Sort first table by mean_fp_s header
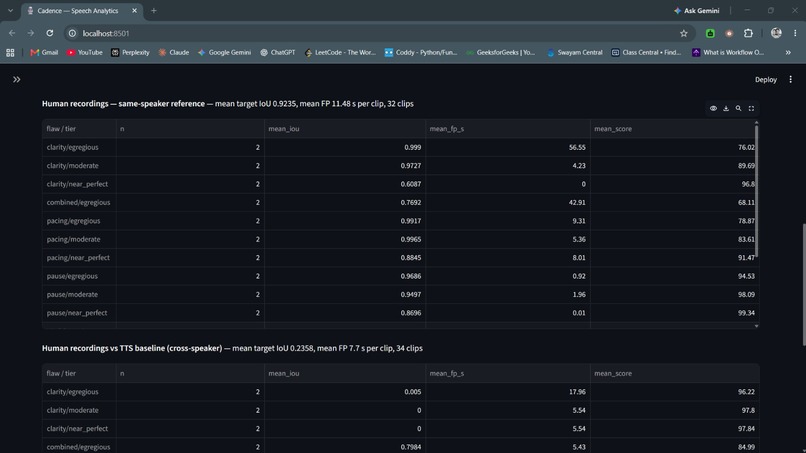The image size is (806, 453). click(507, 129)
